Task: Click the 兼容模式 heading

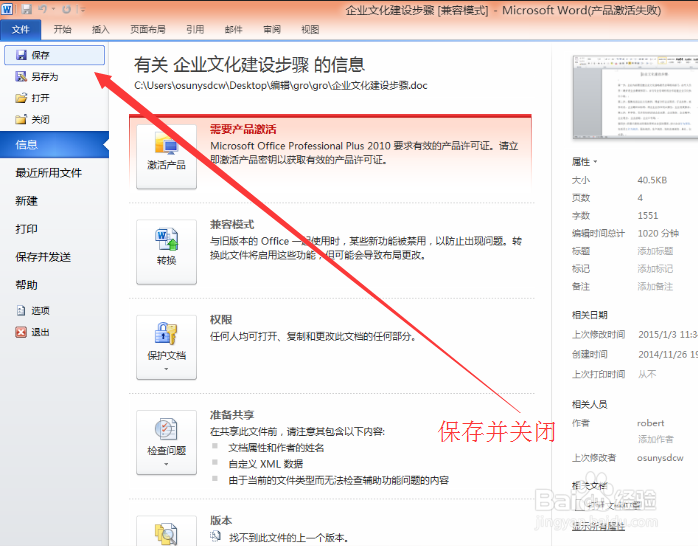Action: click(x=232, y=224)
